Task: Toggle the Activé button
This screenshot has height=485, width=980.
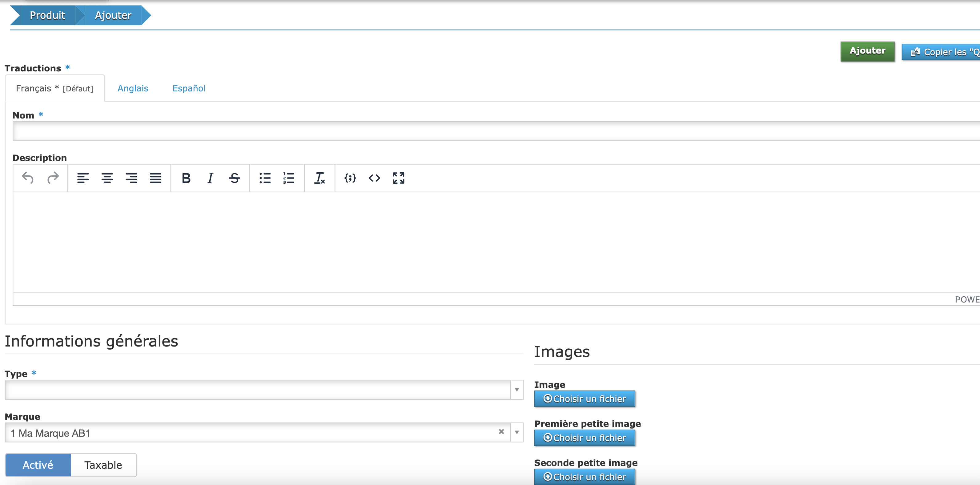Action: tap(38, 465)
